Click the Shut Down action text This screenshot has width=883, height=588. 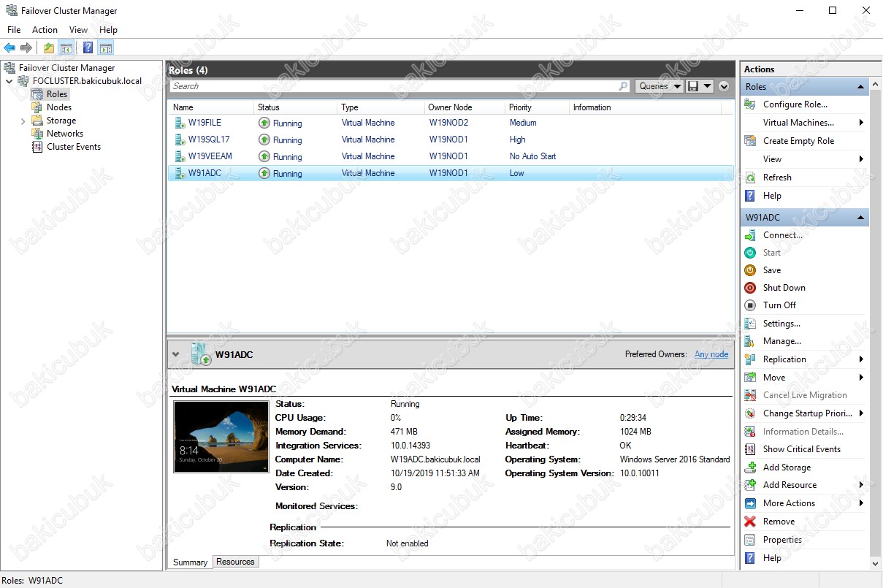784,288
